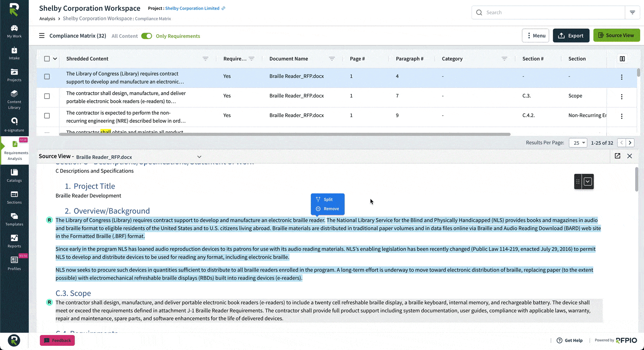Close the Source View panel

pos(629,156)
